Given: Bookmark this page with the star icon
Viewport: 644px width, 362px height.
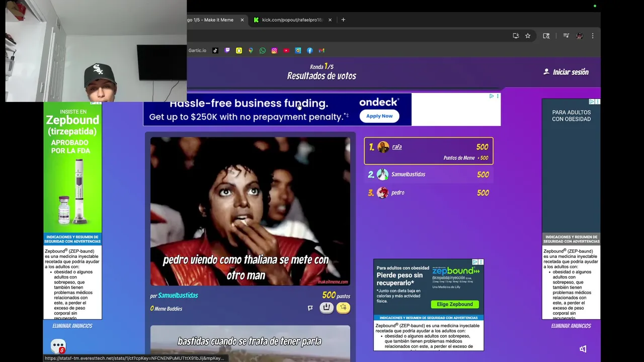Looking at the screenshot, I should pos(528,36).
